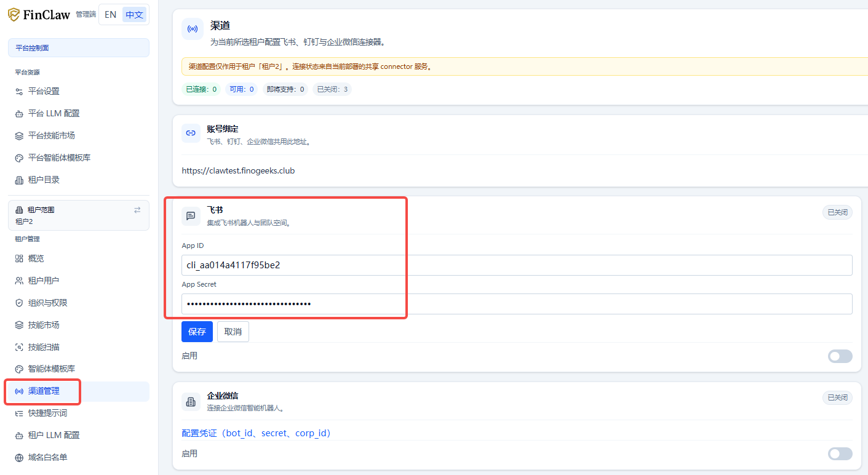Click the 域名白名单 globe icon
The image size is (868, 475).
tap(19, 457)
